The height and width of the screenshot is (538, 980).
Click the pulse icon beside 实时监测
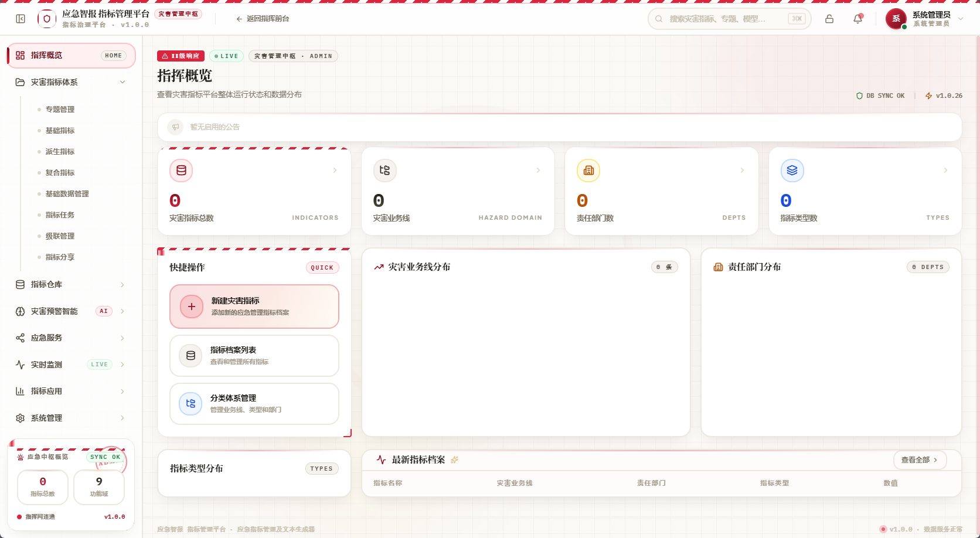pos(20,365)
